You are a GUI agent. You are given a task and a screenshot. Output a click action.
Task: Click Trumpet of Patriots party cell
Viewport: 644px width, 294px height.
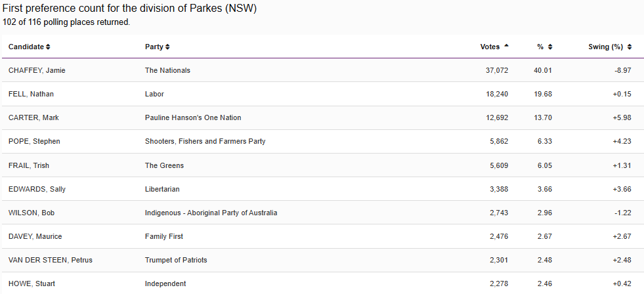coord(176,260)
